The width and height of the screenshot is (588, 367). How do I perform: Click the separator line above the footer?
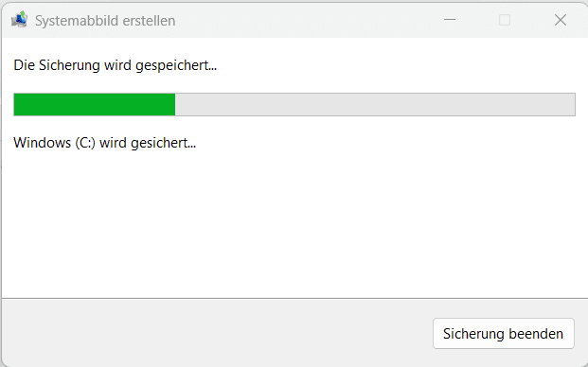294,299
